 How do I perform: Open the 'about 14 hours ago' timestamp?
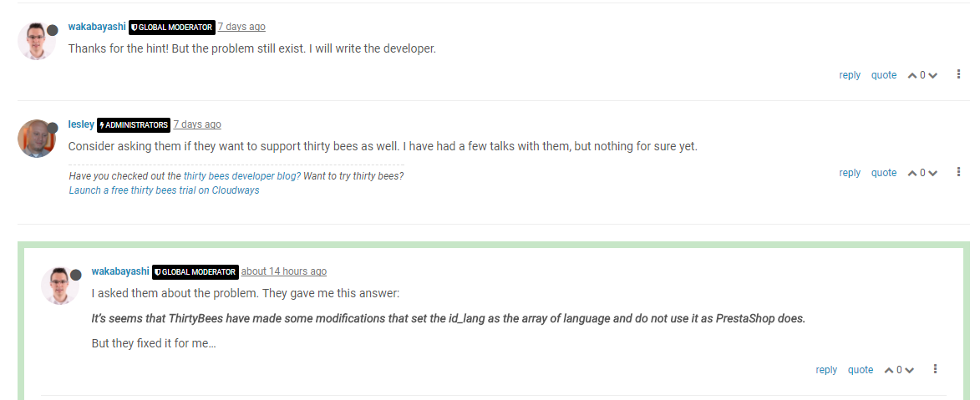tap(284, 271)
